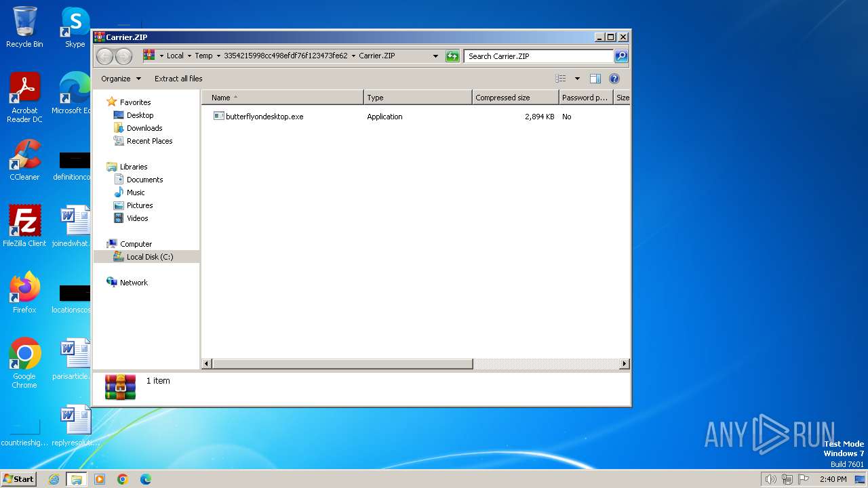Click the Music library note icon
The width and height of the screenshot is (868, 488).
click(x=119, y=192)
